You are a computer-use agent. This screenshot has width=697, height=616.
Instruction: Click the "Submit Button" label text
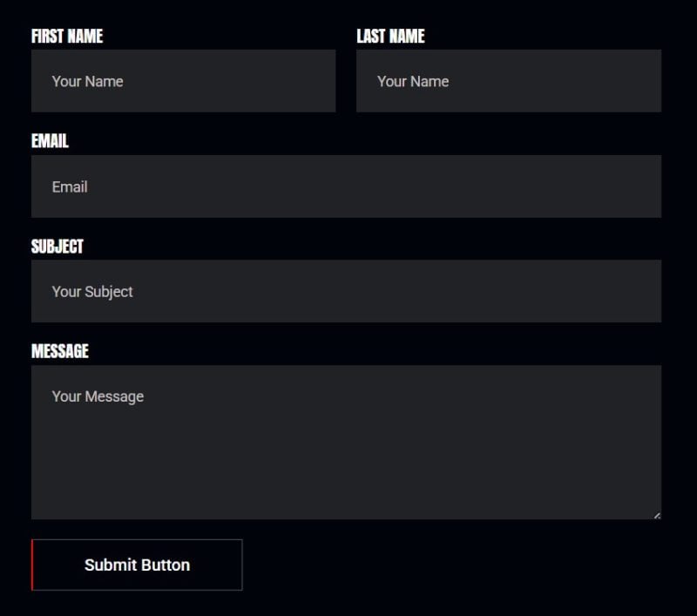(138, 565)
